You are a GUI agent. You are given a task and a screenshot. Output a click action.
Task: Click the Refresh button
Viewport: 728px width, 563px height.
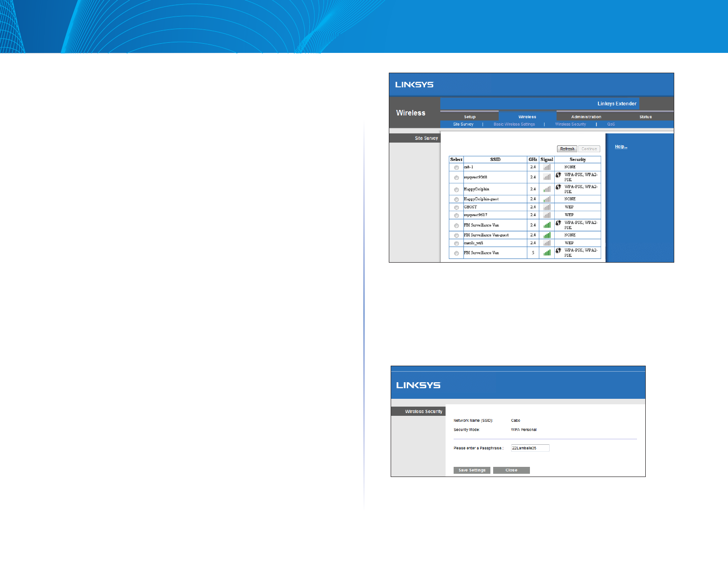click(x=567, y=149)
